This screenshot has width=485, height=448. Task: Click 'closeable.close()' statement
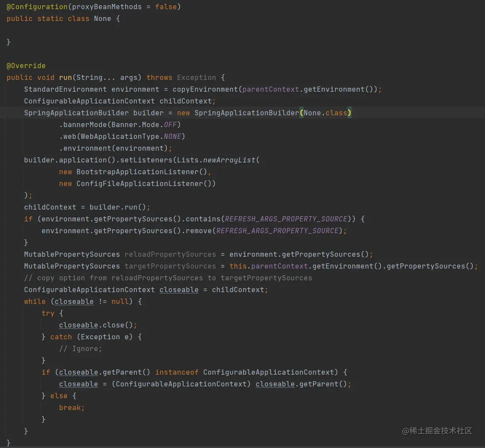tap(98, 325)
